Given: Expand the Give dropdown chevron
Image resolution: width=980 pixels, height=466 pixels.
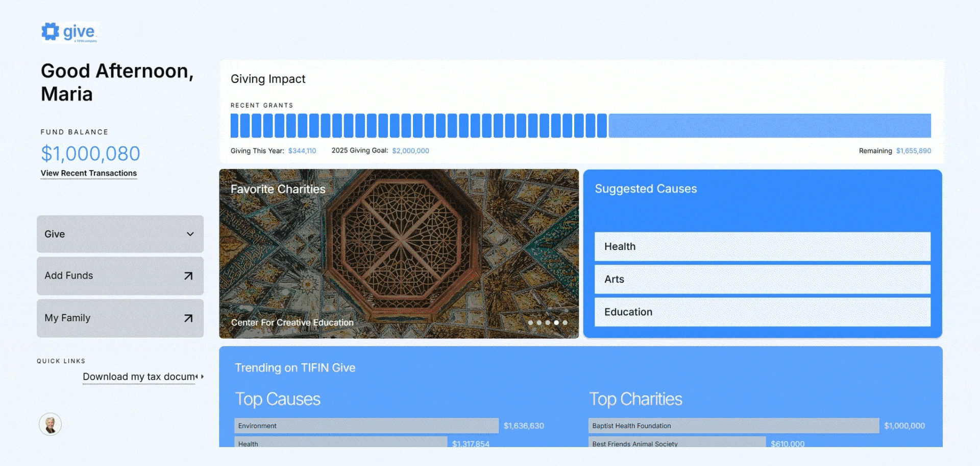Looking at the screenshot, I should point(190,234).
